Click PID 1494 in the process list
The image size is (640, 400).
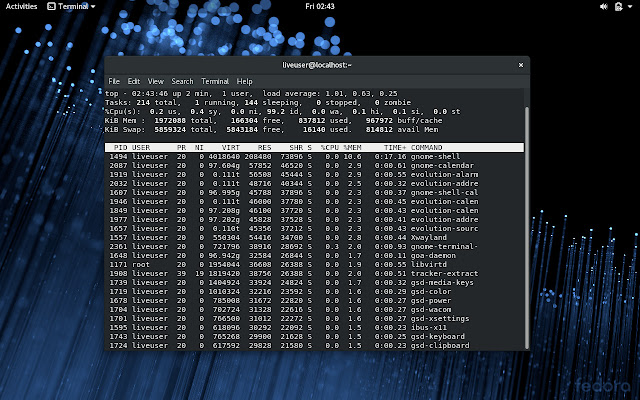[118, 156]
